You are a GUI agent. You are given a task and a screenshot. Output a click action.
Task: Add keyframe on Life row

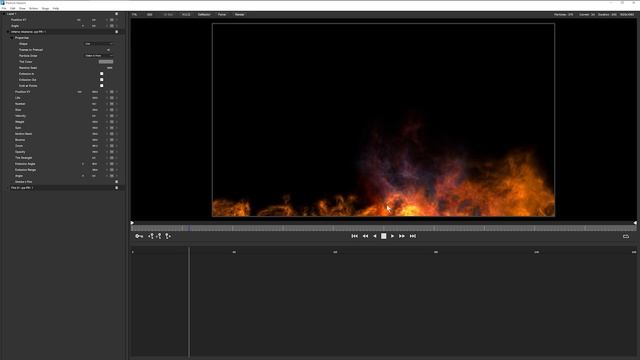click(x=111, y=98)
